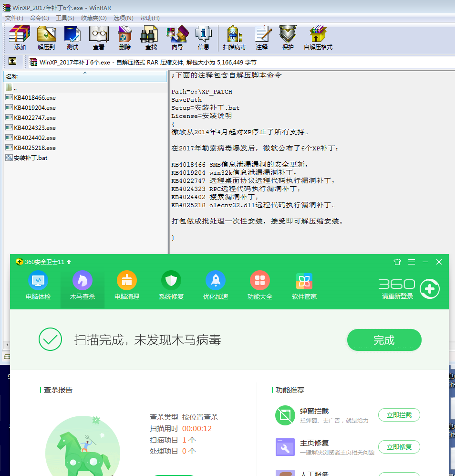The image size is (455, 476).
Task: Click the 弹窗拦截 recommendation title
Action: [314, 411]
